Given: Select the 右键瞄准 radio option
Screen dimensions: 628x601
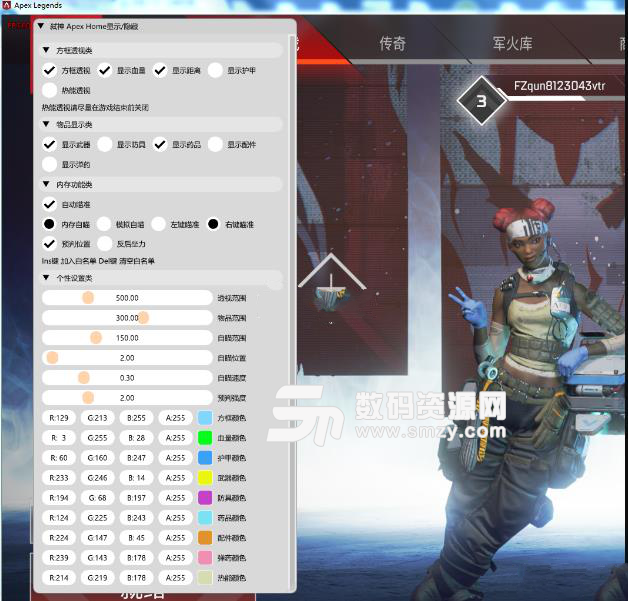Looking at the screenshot, I should point(213,224).
